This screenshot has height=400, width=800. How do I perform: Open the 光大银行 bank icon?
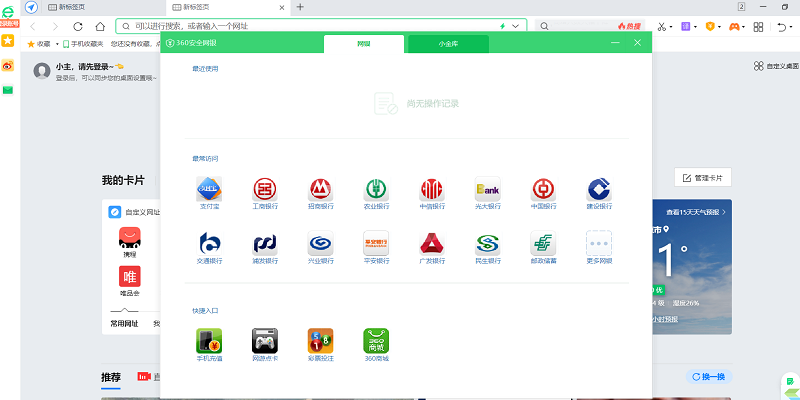pos(488,189)
